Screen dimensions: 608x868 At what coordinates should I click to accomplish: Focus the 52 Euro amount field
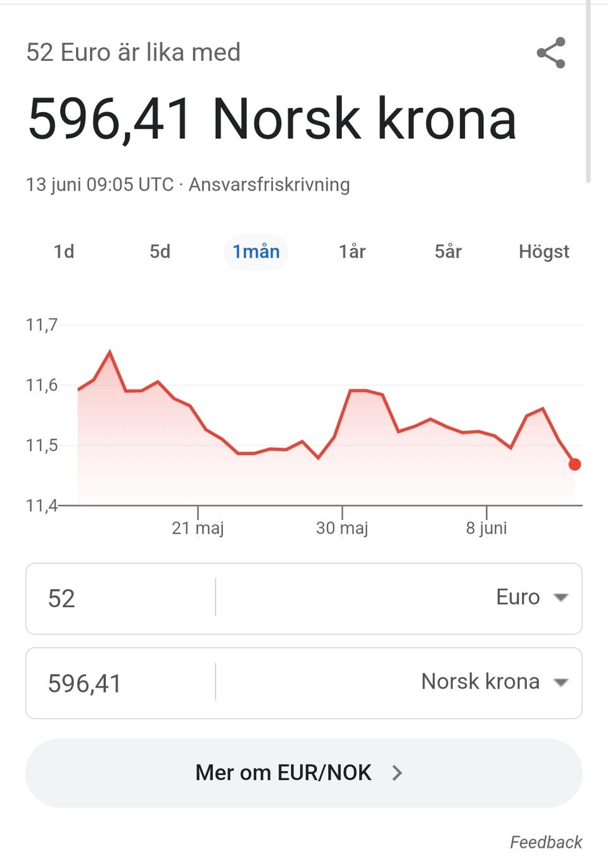(x=120, y=598)
